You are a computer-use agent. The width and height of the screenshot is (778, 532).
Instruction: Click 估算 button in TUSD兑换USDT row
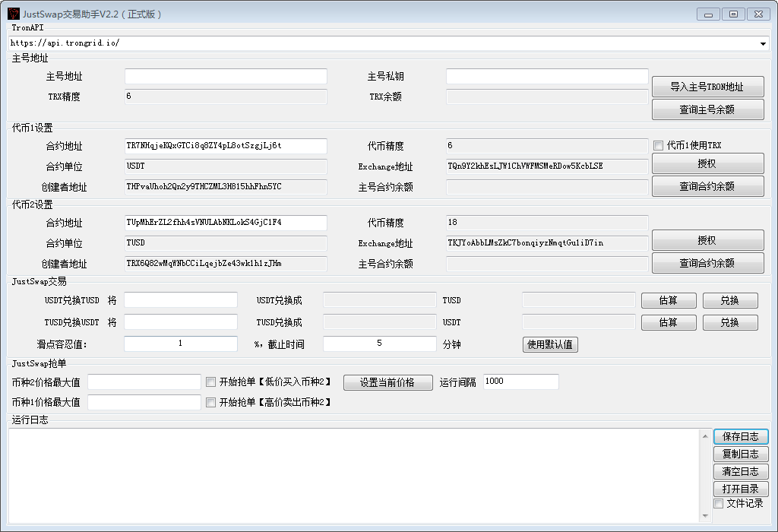[x=669, y=322]
